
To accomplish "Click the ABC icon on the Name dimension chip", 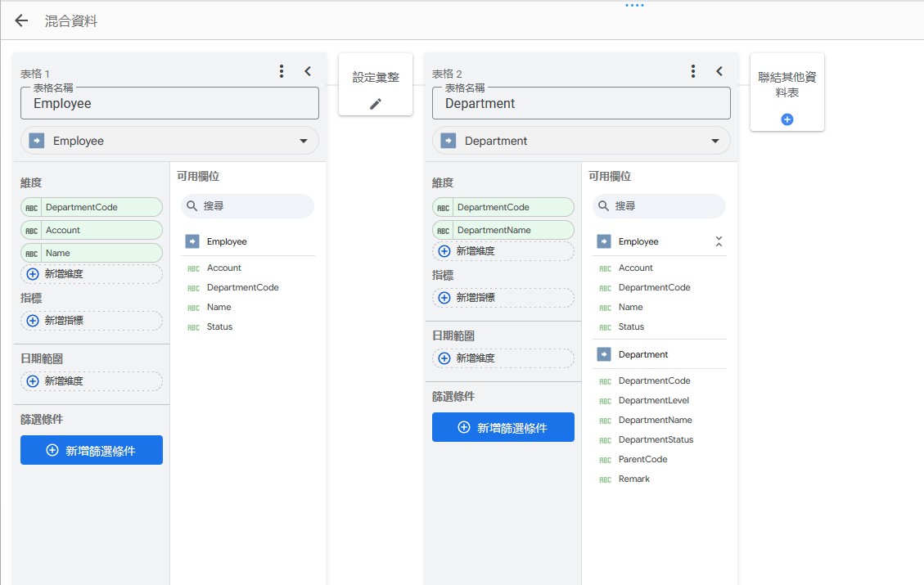I will tap(32, 254).
